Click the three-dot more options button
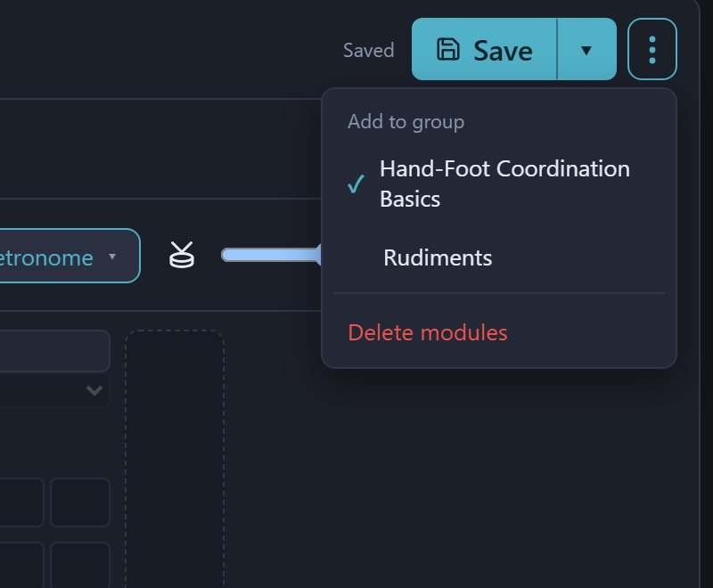Screen dimensions: 713x588 [652, 49]
